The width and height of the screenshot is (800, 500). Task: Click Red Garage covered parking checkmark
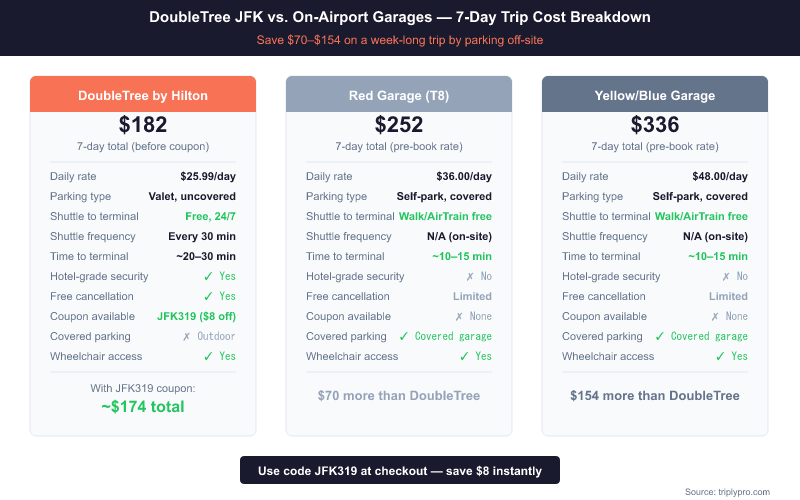click(404, 336)
